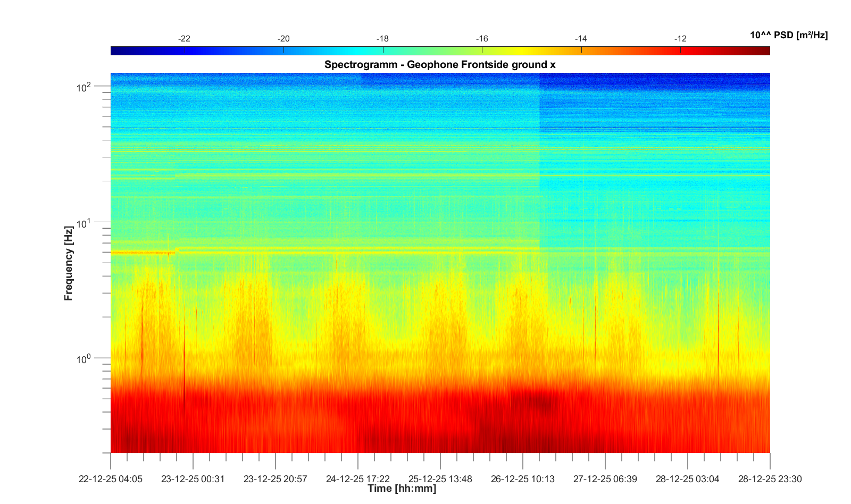This screenshot has width=851, height=504.
Task: Select the '24-12-25 17:22' time label
Action: [358, 479]
